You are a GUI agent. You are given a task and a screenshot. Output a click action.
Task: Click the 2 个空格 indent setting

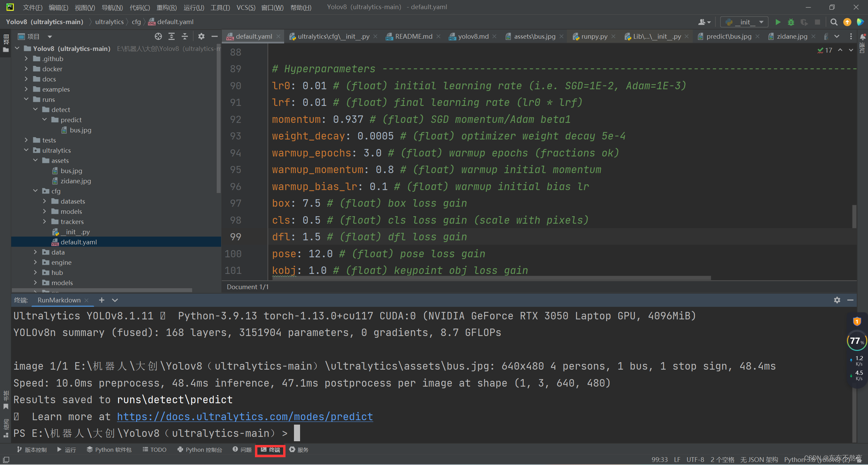[722, 459]
